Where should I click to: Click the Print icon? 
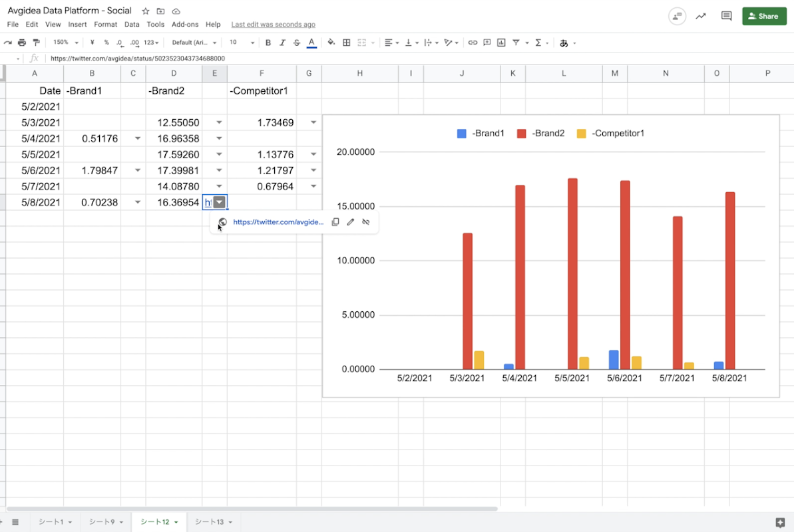point(22,43)
